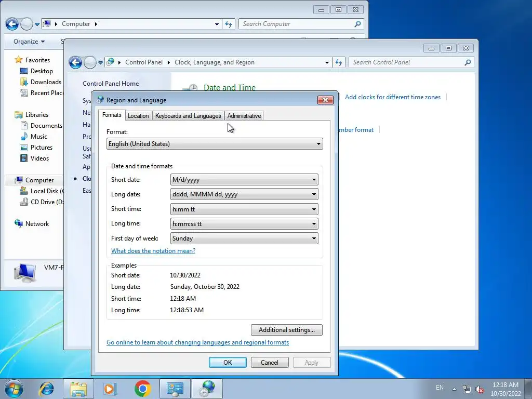Select the Formats tab
The width and height of the screenshot is (532, 399).
pyautogui.click(x=112, y=115)
